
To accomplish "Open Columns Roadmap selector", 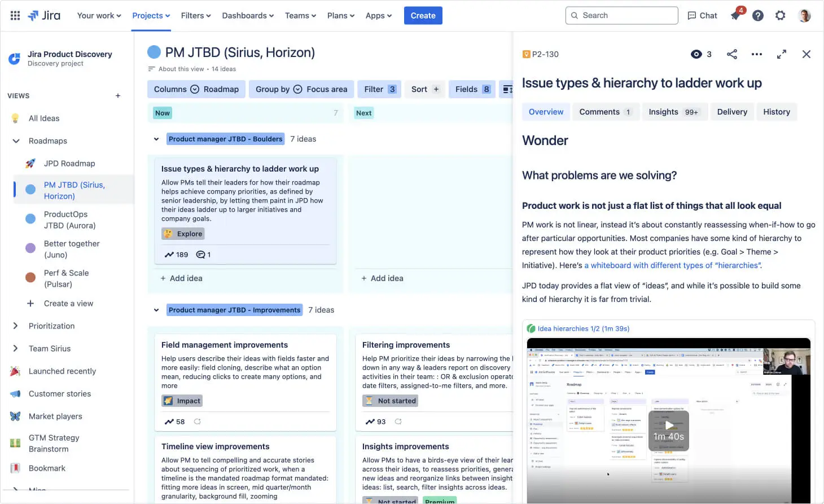I will coord(196,89).
